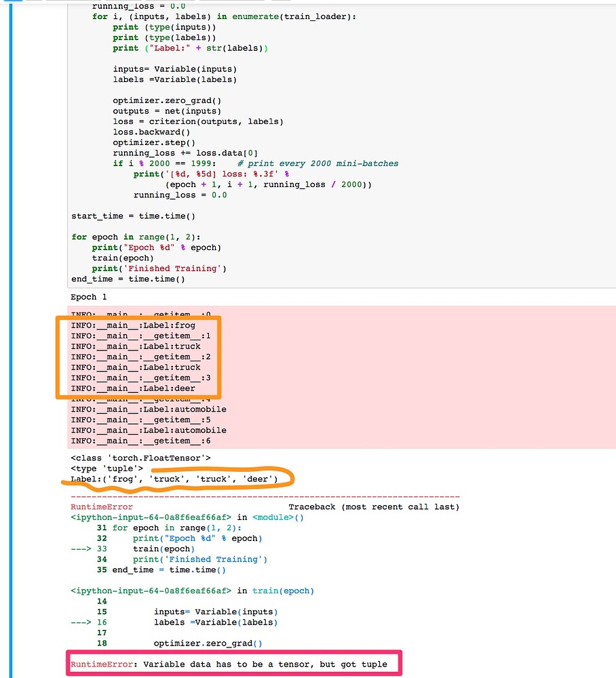Select the labels =Variable(labels) error line
The image size is (616, 678).
[183, 622]
